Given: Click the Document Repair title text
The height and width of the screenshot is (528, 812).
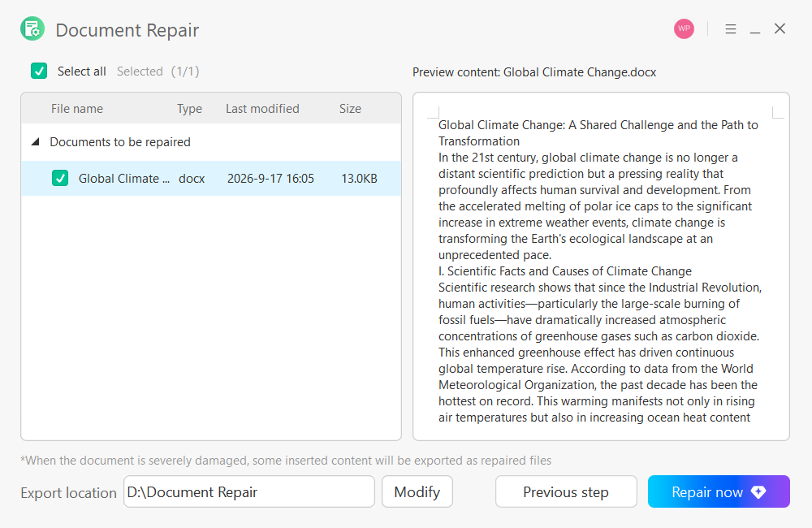Looking at the screenshot, I should coord(127,30).
